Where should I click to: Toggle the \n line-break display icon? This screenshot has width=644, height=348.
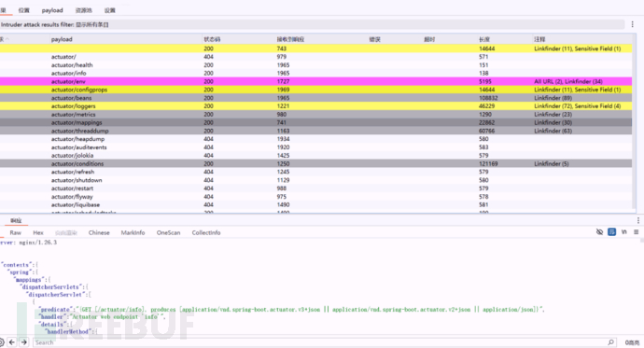pyautogui.click(x=623, y=232)
